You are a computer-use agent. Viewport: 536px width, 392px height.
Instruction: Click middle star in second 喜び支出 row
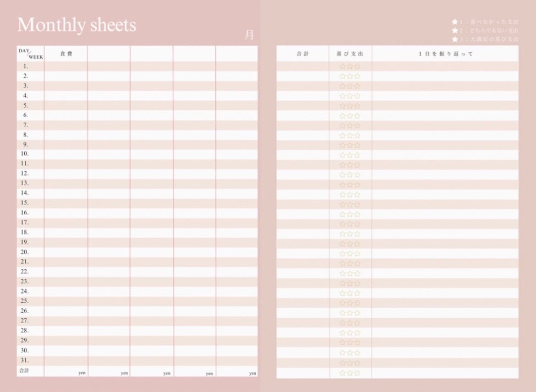pyautogui.click(x=350, y=76)
